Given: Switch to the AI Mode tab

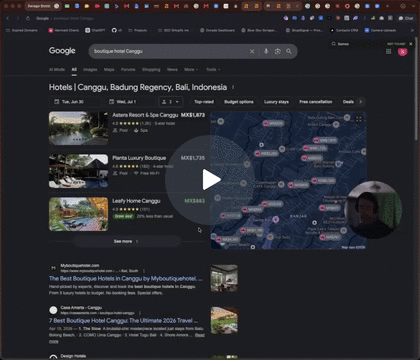Looking at the screenshot, I should tap(57, 70).
